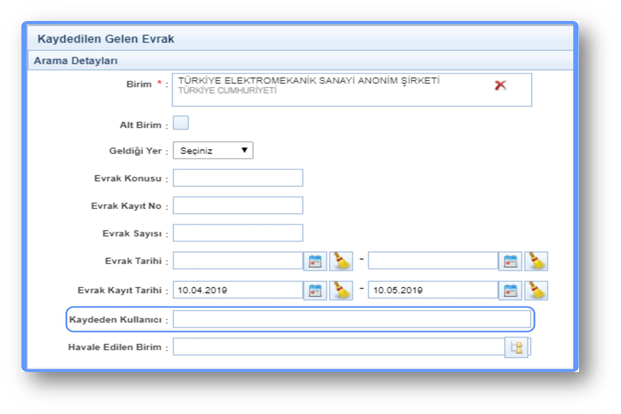Open calendar for Evrak Tarihi end date
This screenshot has width=621, height=414.
click(510, 261)
